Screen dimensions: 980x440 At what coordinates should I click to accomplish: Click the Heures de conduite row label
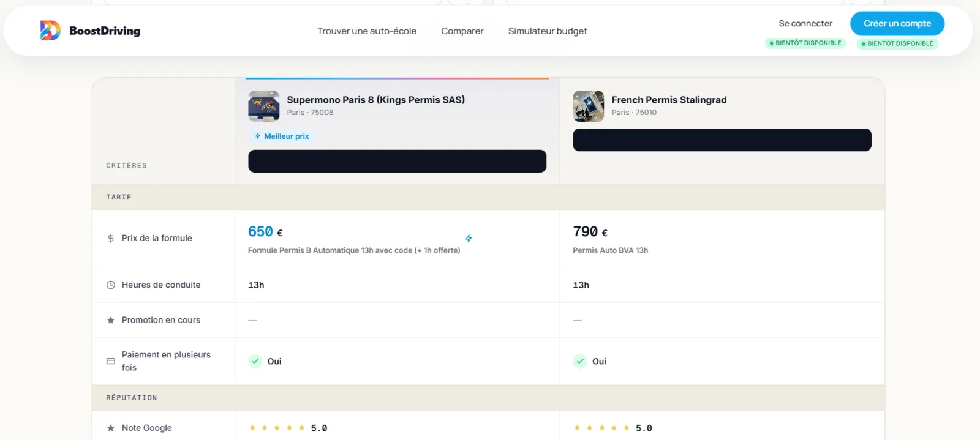coord(161,285)
